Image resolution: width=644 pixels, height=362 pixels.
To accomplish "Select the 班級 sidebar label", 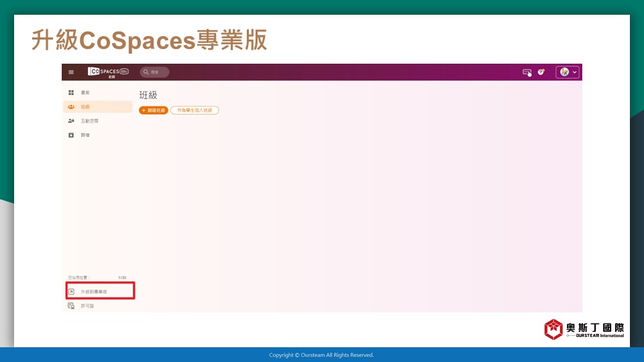I will point(85,107).
